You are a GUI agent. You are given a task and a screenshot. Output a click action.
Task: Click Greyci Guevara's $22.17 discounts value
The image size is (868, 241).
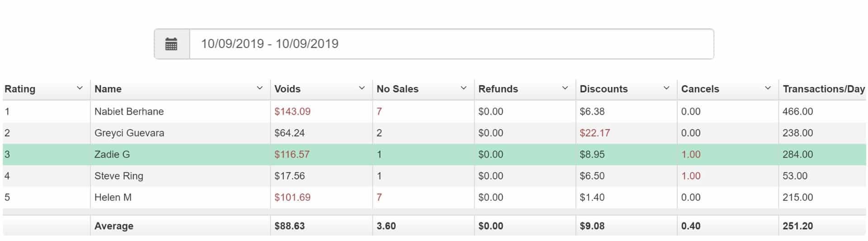coord(595,133)
